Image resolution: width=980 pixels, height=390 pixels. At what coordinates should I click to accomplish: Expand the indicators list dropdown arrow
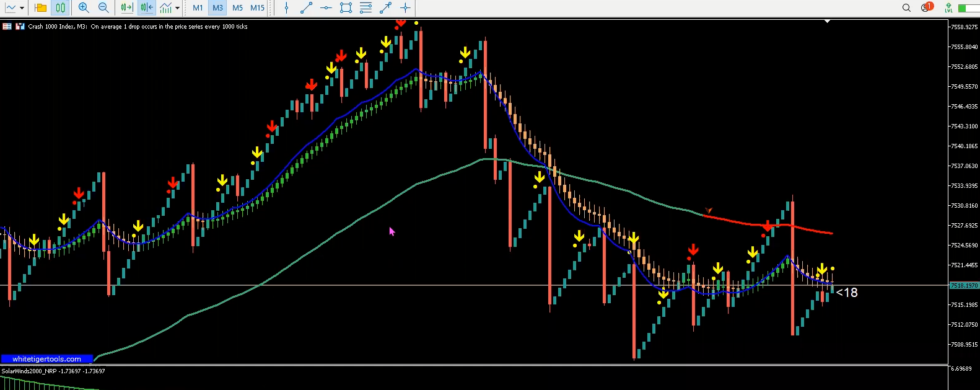pyautogui.click(x=177, y=8)
